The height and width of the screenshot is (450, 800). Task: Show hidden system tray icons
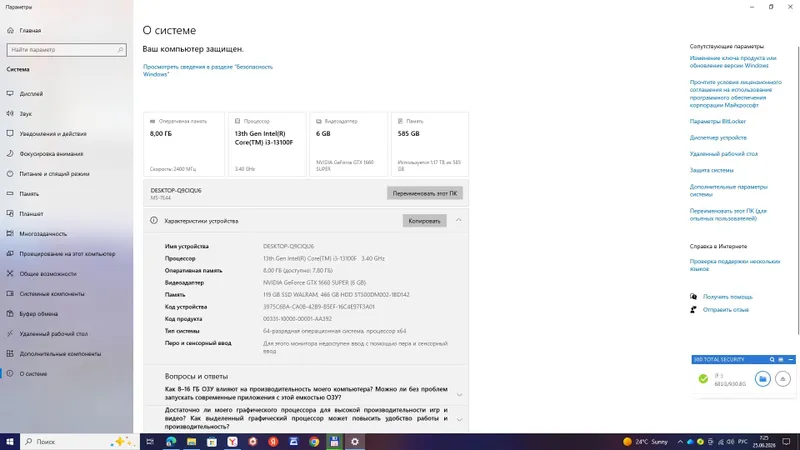pyautogui.click(x=680, y=442)
